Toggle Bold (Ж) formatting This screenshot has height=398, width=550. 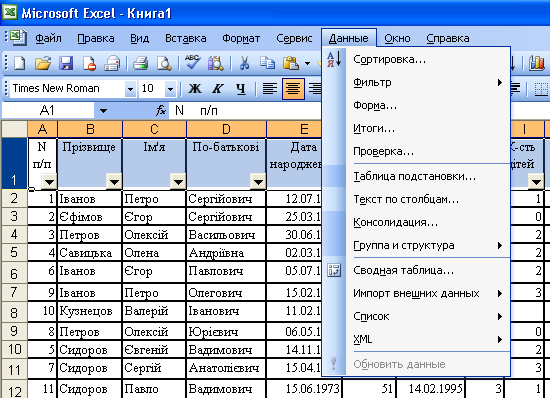coord(195,88)
